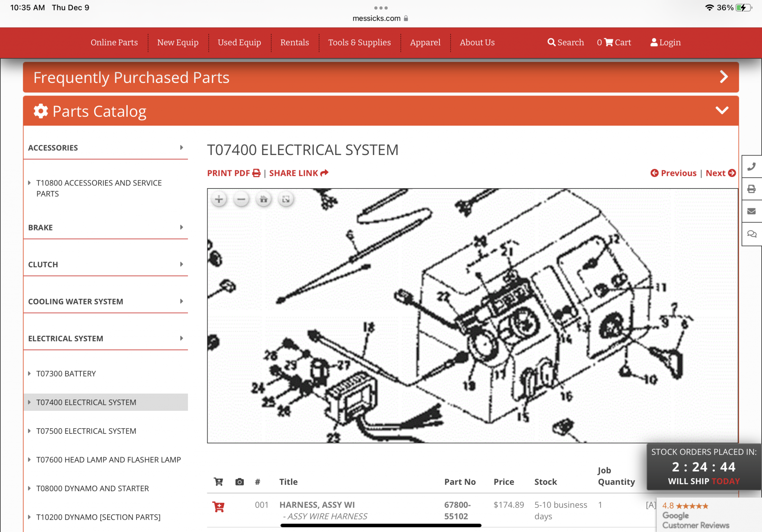Open T10200 DYNAMO [SECTION PARTS]
The width and height of the screenshot is (762, 532).
pyautogui.click(x=98, y=517)
